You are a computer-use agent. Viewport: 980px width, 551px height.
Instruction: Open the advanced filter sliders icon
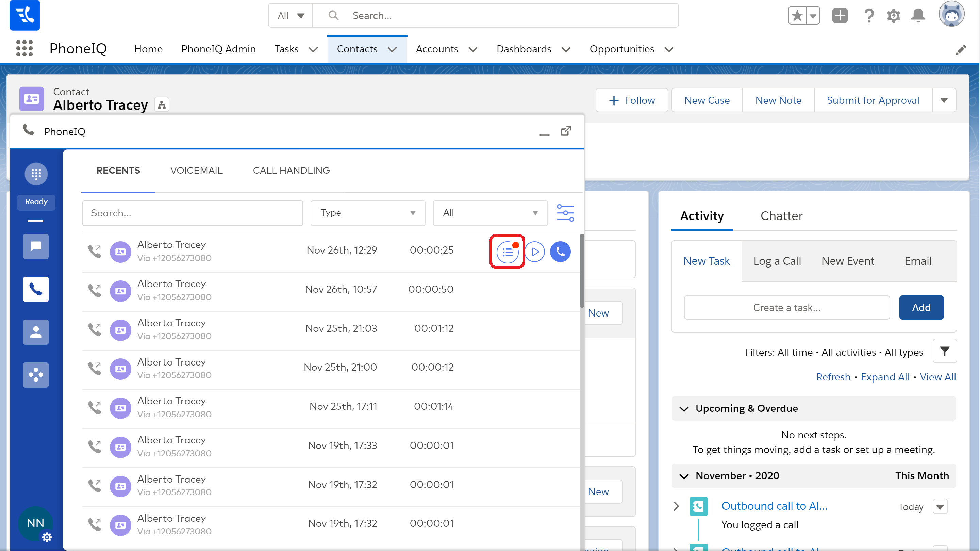(x=565, y=213)
